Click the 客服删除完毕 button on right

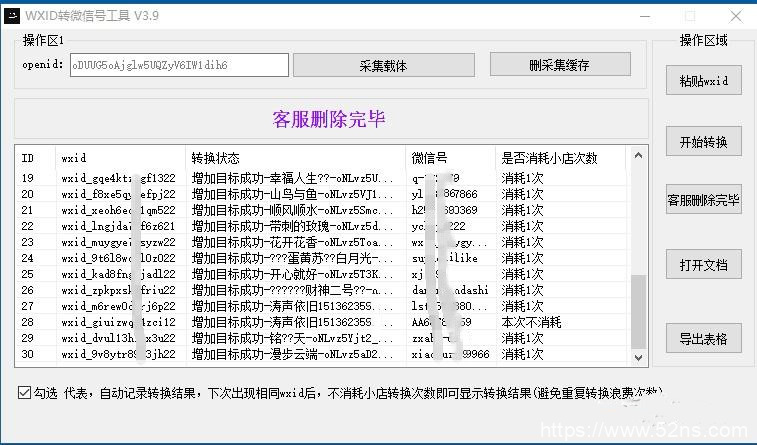703,199
